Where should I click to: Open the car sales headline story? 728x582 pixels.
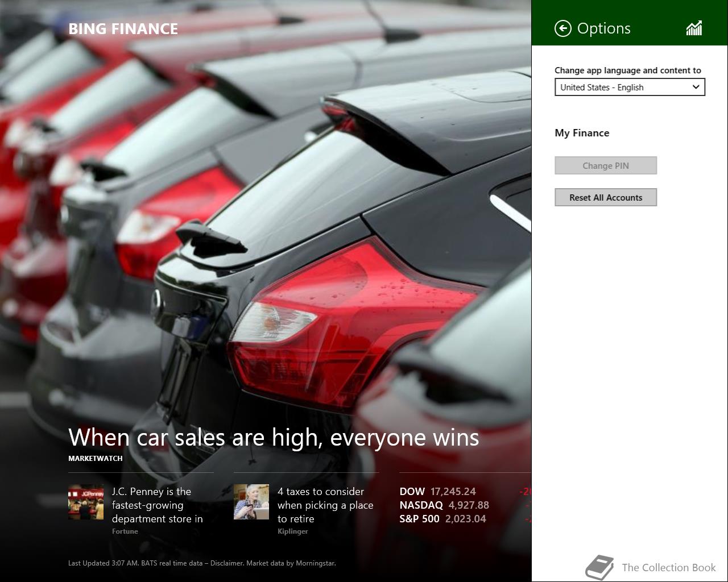pyautogui.click(x=274, y=437)
